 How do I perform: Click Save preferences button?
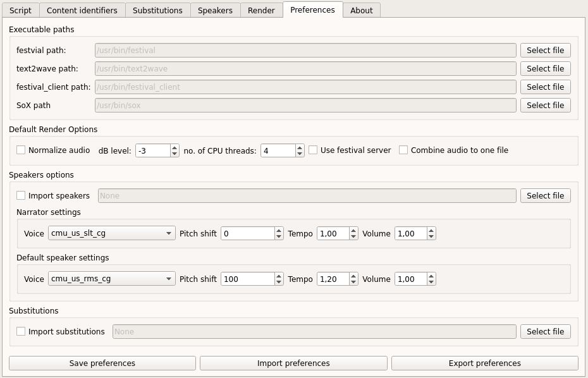pyautogui.click(x=102, y=363)
